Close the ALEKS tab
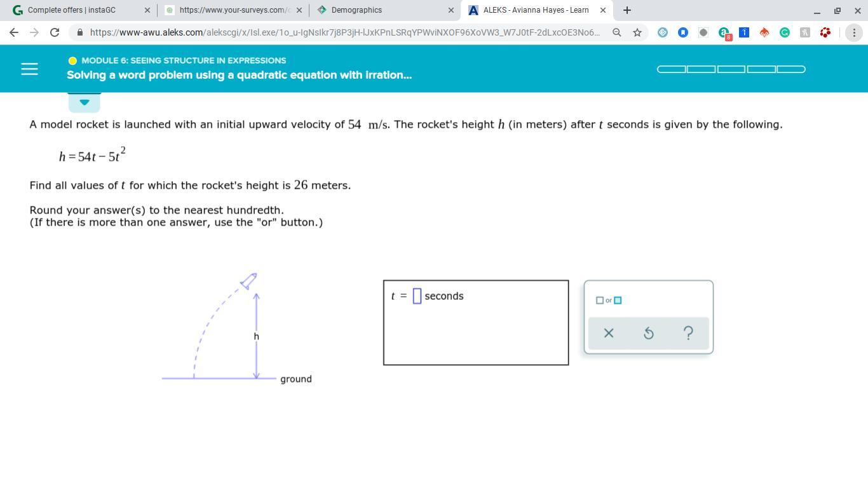The width and height of the screenshot is (868, 488). coord(603,10)
